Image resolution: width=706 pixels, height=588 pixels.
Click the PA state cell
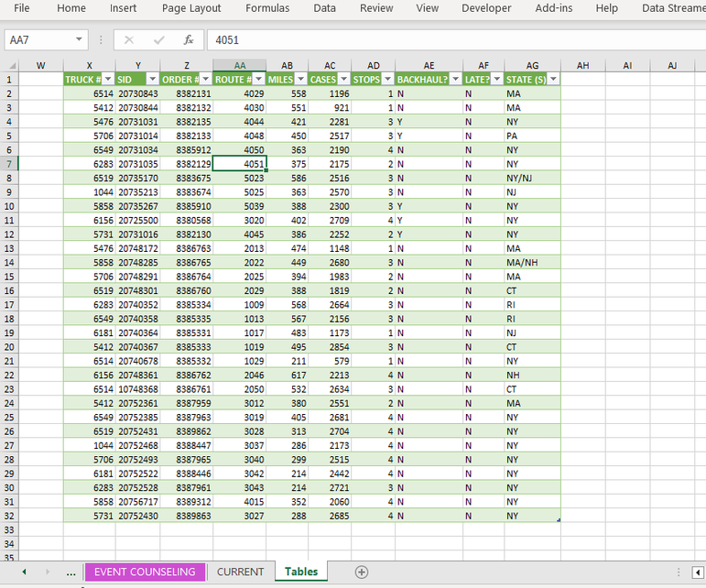click(x=532, y=136)
